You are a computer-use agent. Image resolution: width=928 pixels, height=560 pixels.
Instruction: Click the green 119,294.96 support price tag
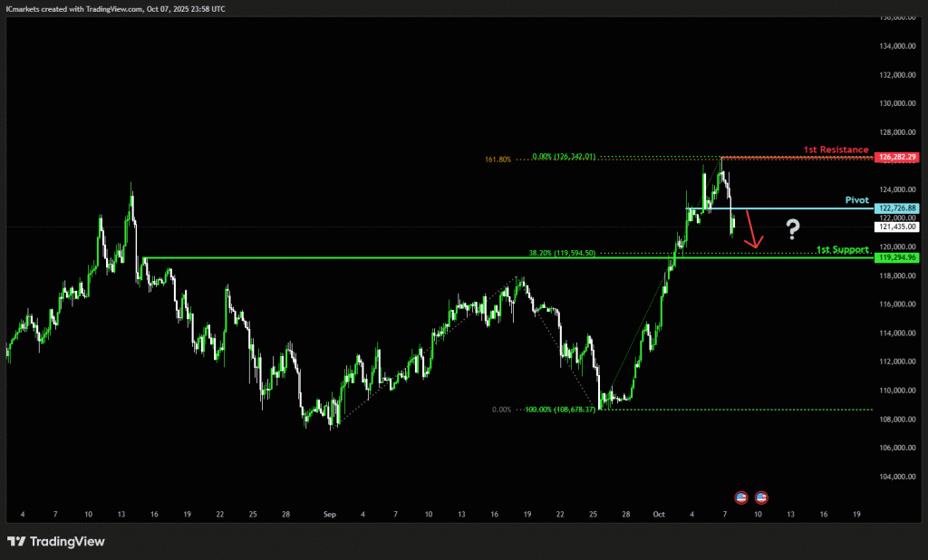897,257
